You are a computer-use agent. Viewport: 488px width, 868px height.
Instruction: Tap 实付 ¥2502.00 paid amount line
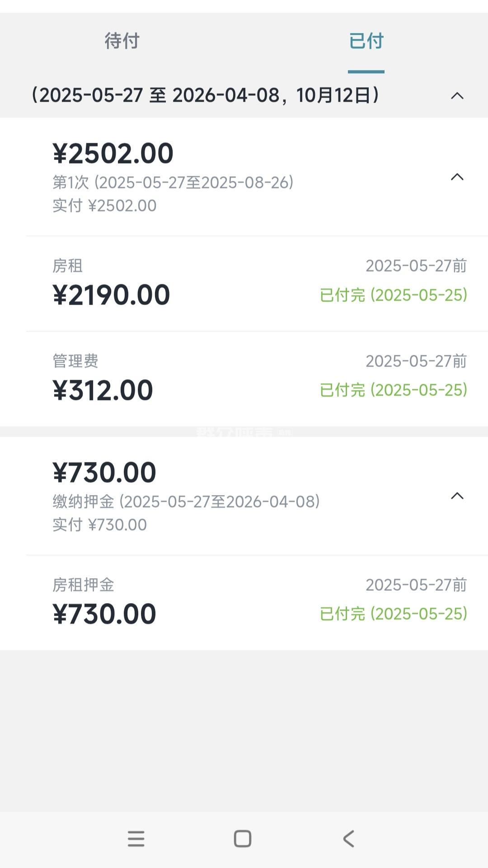(x=104, y=206)
